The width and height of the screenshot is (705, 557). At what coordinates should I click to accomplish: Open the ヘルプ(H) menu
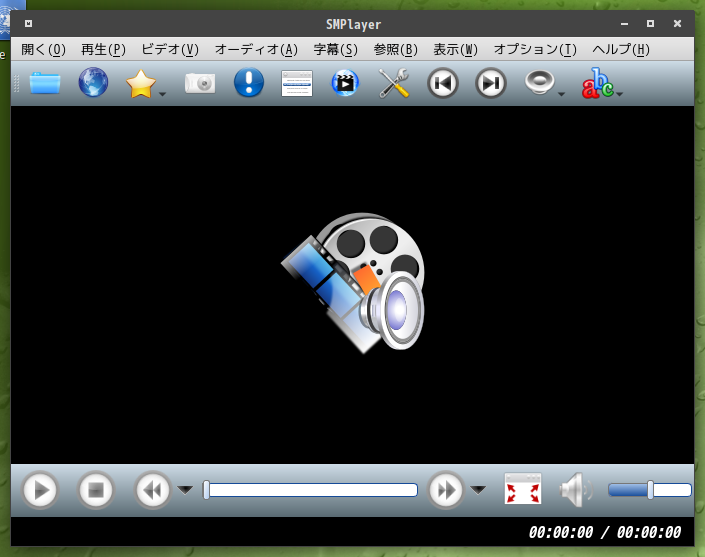coord(620,49)
